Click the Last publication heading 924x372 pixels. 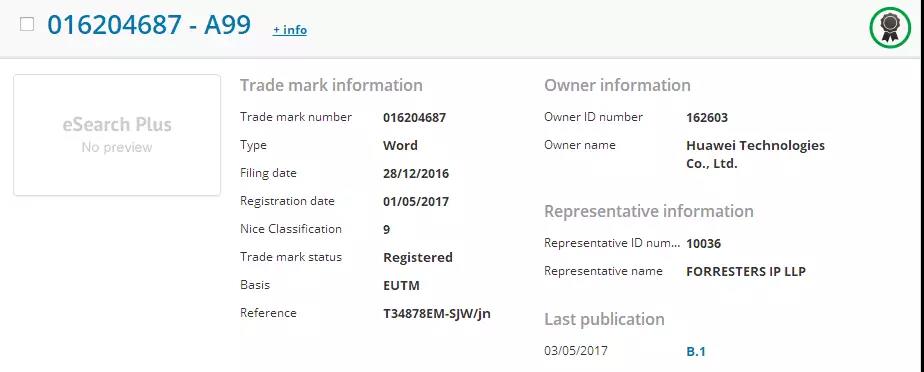[x=604, y=320]
